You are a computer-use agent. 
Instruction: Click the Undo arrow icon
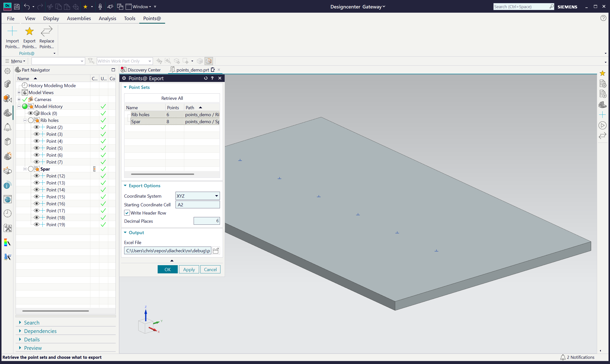[x=27, y=7]
